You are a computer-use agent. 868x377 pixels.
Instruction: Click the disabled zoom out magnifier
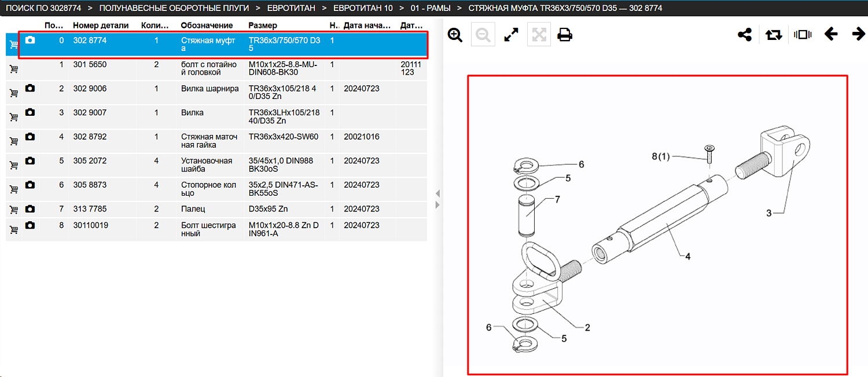483,35
